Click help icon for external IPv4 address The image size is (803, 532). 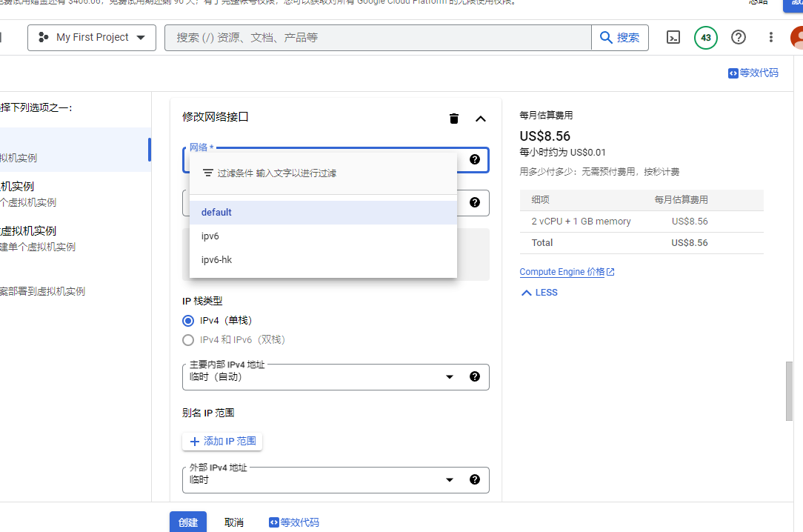tap(475, 479)
